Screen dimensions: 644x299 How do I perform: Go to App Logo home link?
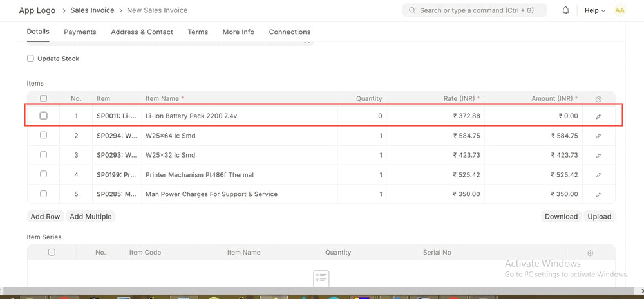click(37, 10)
